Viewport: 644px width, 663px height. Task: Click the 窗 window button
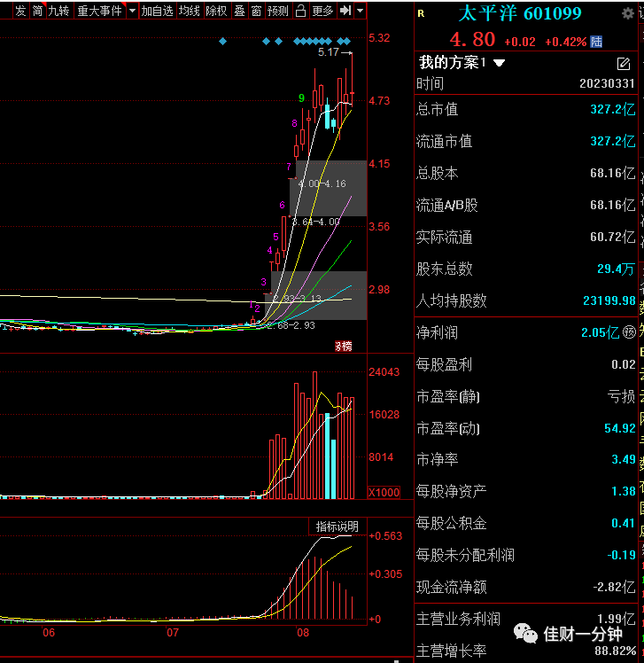256,11
